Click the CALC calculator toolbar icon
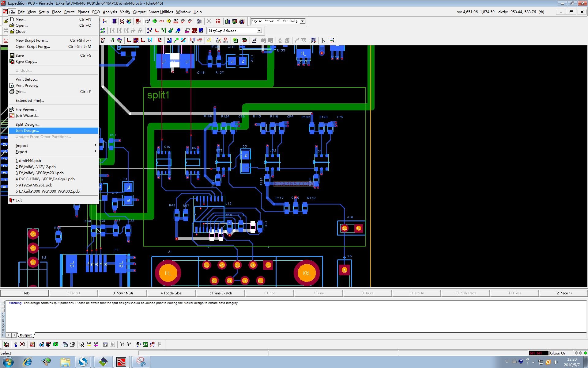The width and height of the screenshot is (588, 368). 254,40
